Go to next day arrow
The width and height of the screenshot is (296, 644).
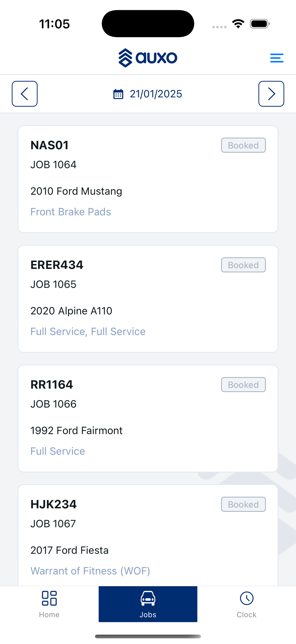(271, 94)
